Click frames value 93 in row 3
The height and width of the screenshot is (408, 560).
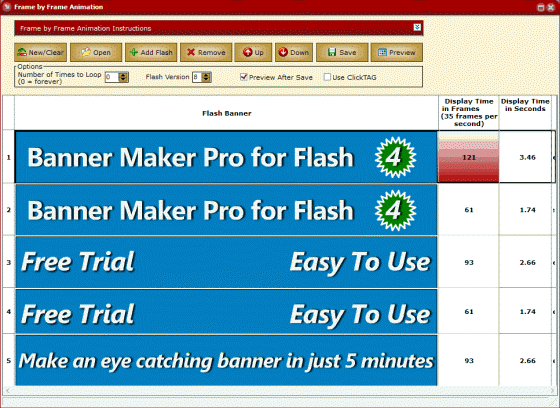pyautogui.click(x=469, y=262)
